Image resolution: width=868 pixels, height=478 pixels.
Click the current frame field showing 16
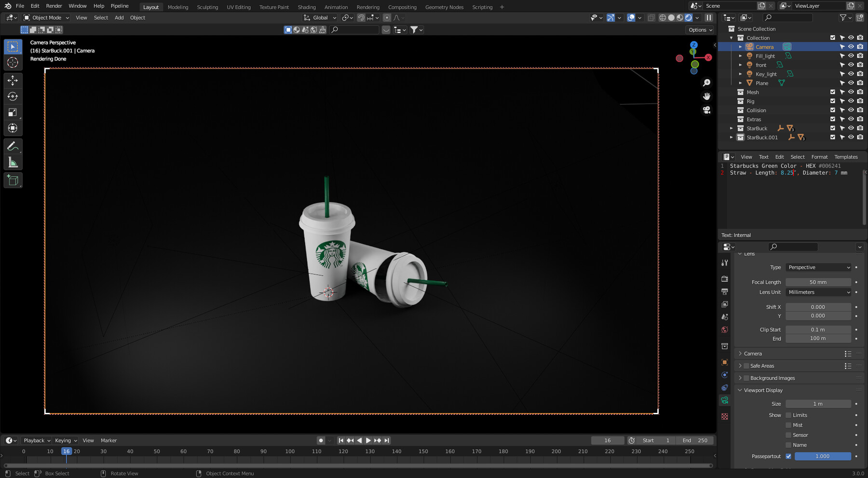(607, 440)
